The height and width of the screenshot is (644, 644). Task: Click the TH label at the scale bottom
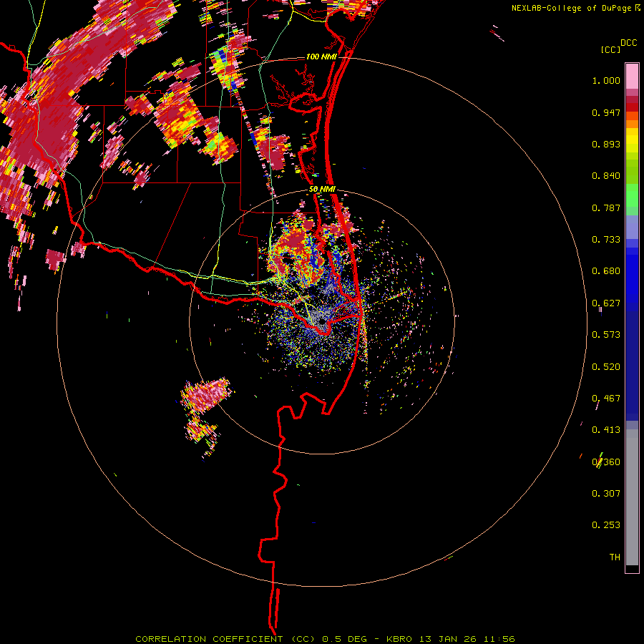pyautogui.click(x=615, y=557)
